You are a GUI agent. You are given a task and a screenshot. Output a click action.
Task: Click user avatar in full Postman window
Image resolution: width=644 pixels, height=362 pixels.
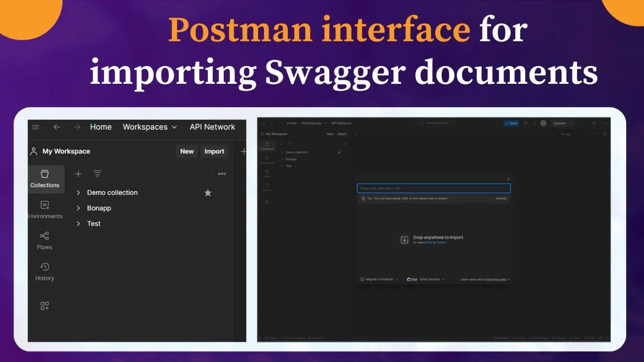coord(543,123)
